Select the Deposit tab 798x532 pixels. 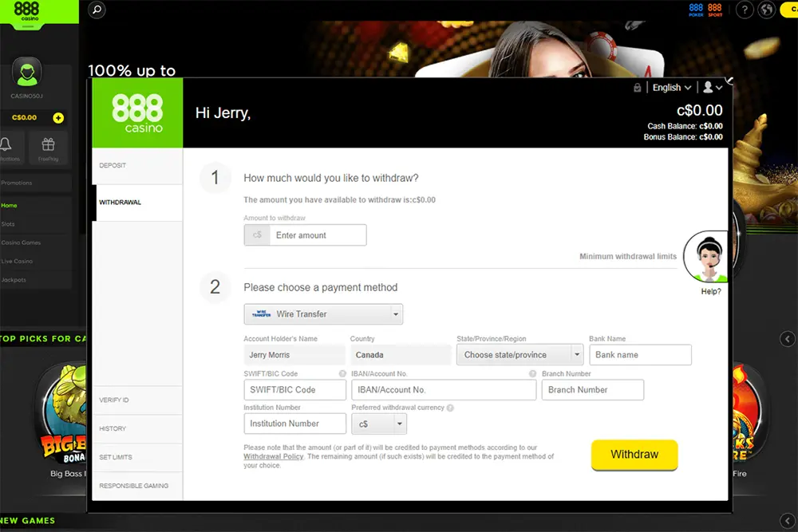[x=137, y=166]
